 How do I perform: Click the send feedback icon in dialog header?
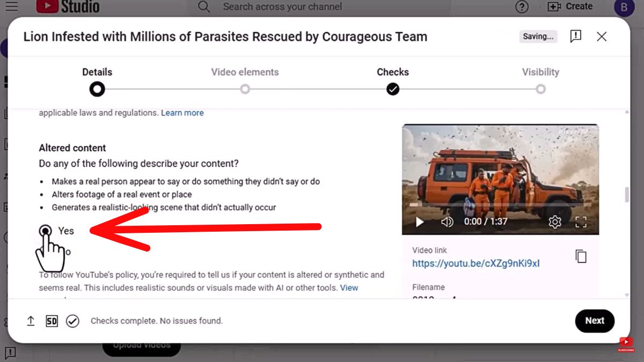click(x=576, y=36)
